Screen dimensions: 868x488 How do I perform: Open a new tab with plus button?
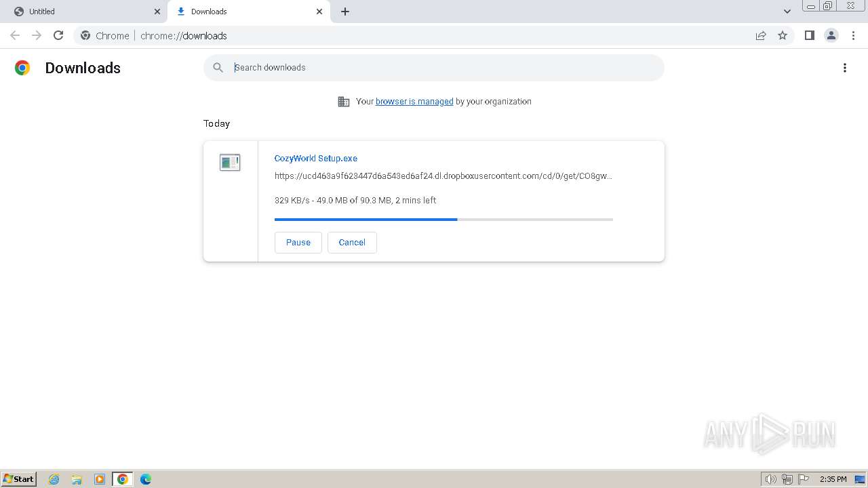click(345, 12)
